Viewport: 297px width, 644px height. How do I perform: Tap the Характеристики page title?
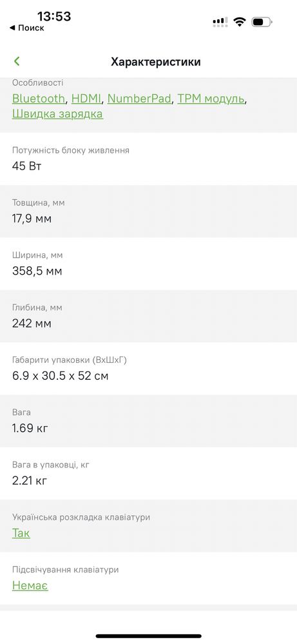(x=155, y=62)
